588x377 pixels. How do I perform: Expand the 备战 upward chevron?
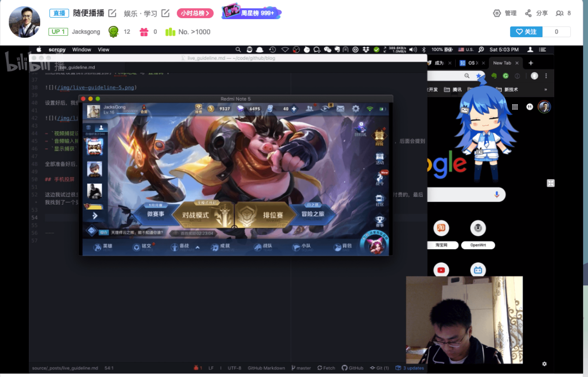(197, 247)
